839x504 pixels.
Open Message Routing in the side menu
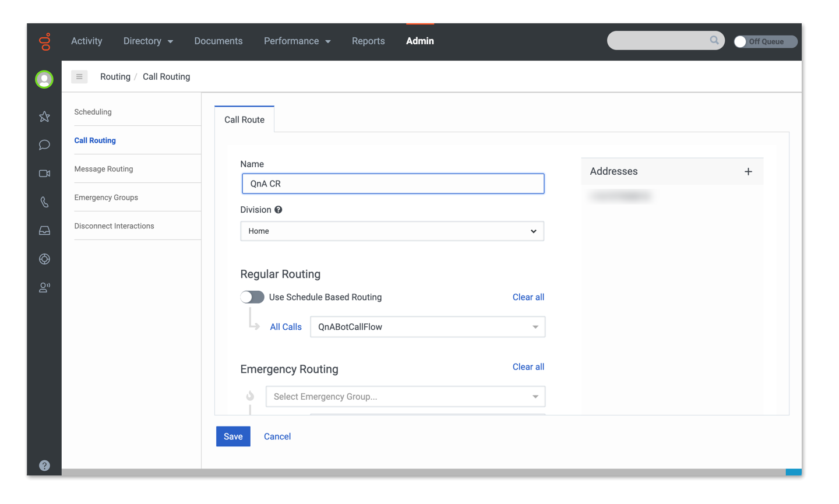pos(104,169)
